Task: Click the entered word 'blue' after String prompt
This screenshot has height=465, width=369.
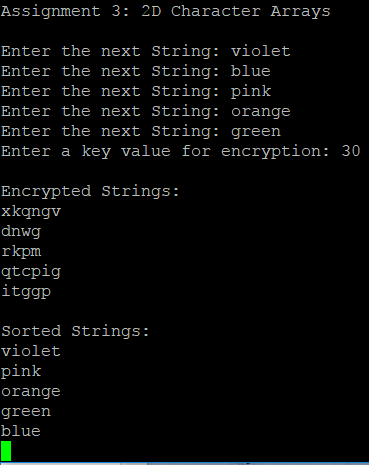Action: click(x=251, y=71)
